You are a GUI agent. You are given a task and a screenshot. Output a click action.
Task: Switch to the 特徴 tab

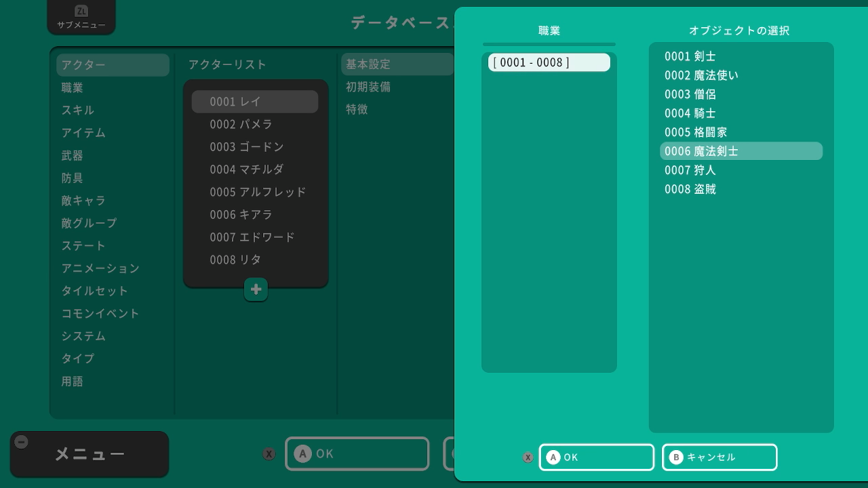[x=357, y=109]
